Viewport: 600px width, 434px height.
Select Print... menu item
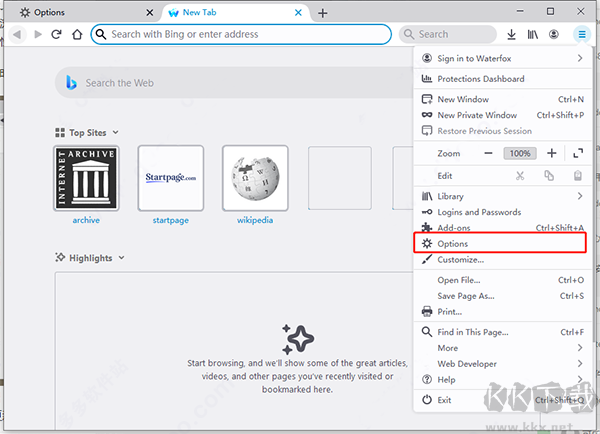[x=502, y=312]
